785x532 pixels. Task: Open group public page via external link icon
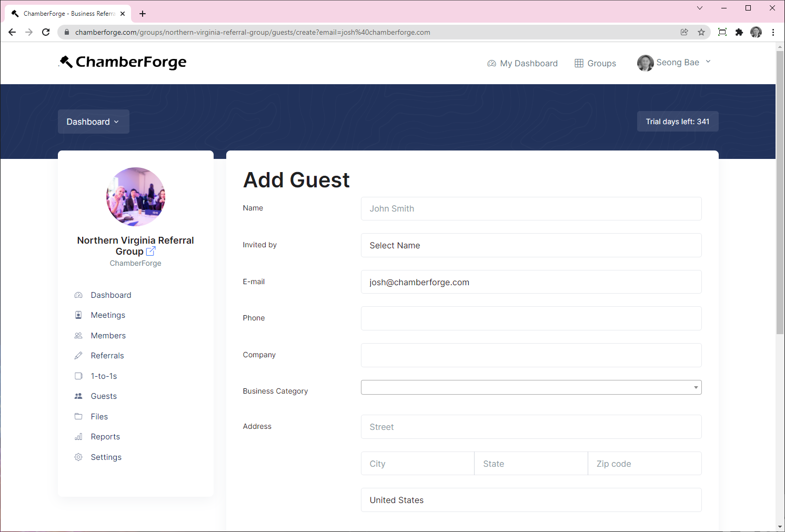click(x=150, y=251)
